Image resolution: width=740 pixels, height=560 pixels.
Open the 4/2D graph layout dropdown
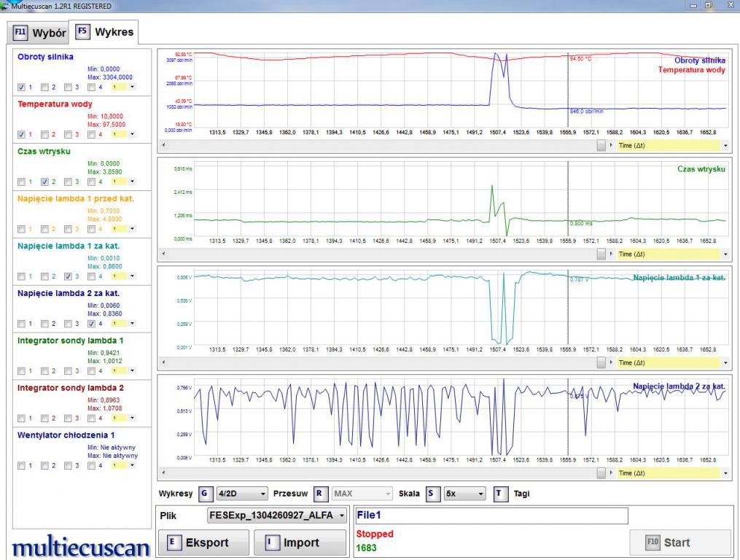243,494
